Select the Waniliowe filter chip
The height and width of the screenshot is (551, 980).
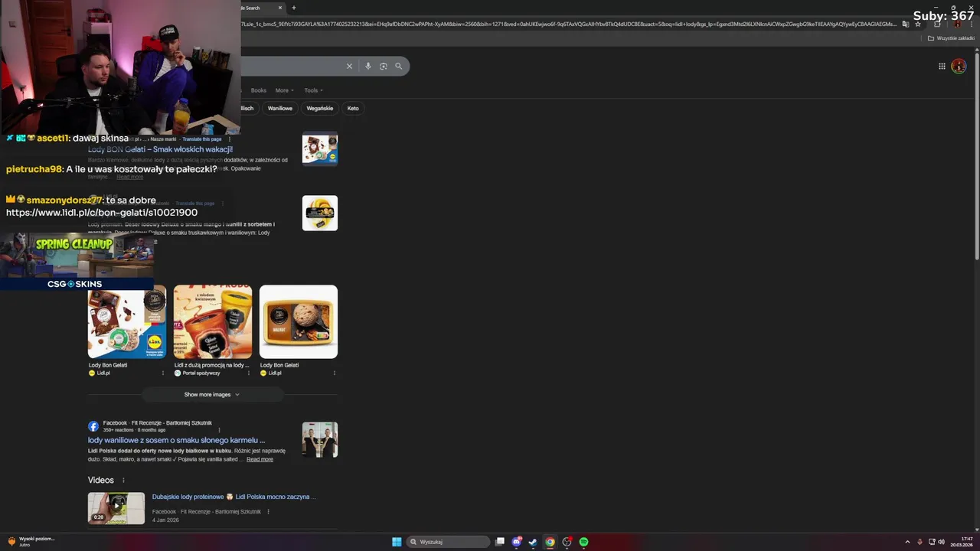click(279, 108)
